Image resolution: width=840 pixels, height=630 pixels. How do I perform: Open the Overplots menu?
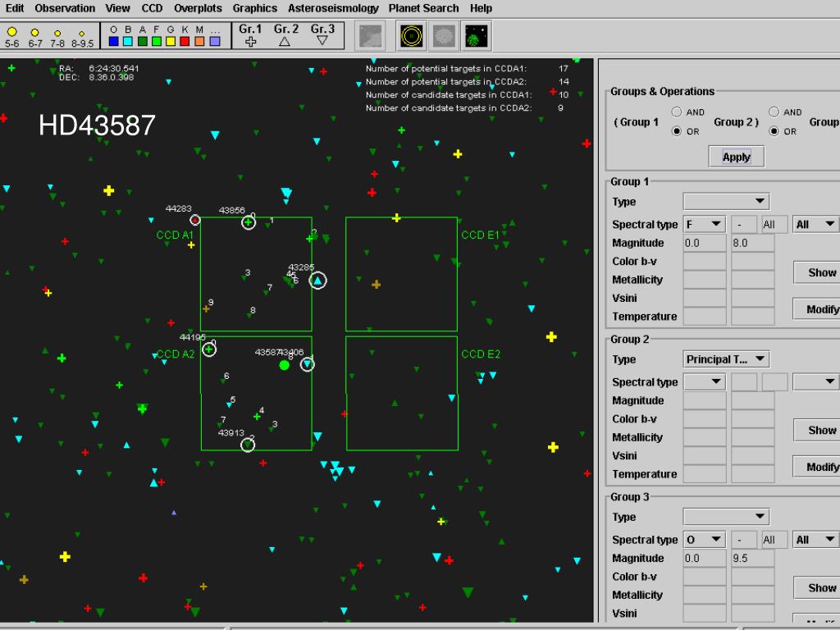click(x=198, y=8)
